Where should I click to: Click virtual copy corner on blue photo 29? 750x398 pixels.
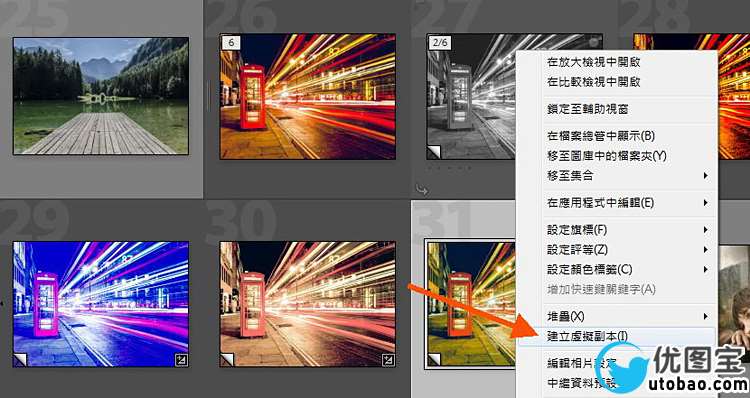click(x=21, y=359)
